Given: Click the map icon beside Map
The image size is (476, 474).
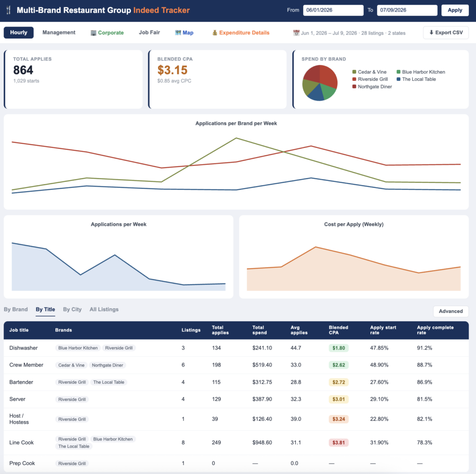Looking at the screenshot, I should (x=178, y=33).
